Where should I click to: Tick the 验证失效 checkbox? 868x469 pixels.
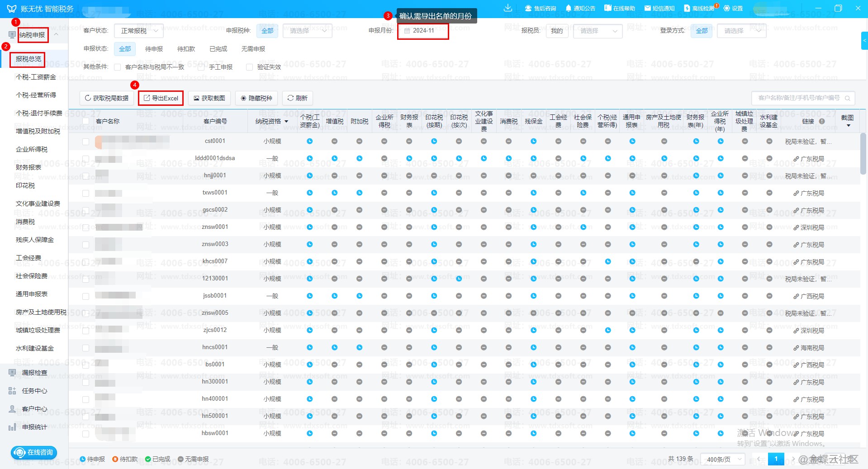249,67
